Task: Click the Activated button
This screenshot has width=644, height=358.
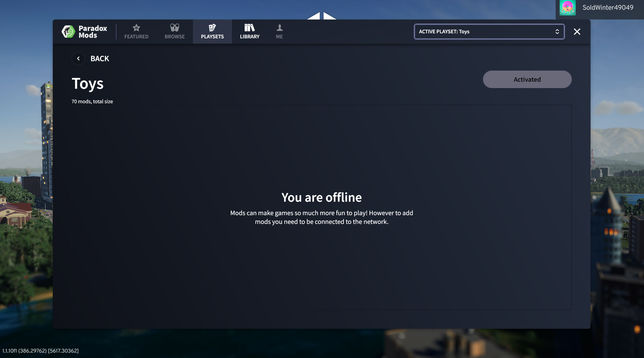Action: click(x=527, y=79)
